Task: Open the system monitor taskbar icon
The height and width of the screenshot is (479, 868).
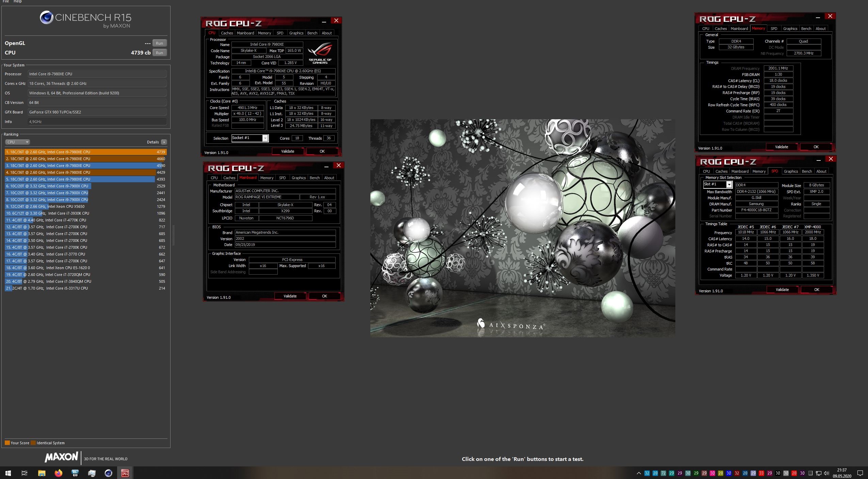Action: [92, 473]
